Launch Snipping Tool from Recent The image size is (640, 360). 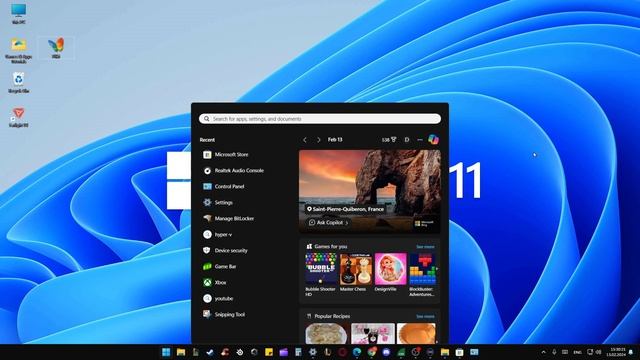point(224,314)
